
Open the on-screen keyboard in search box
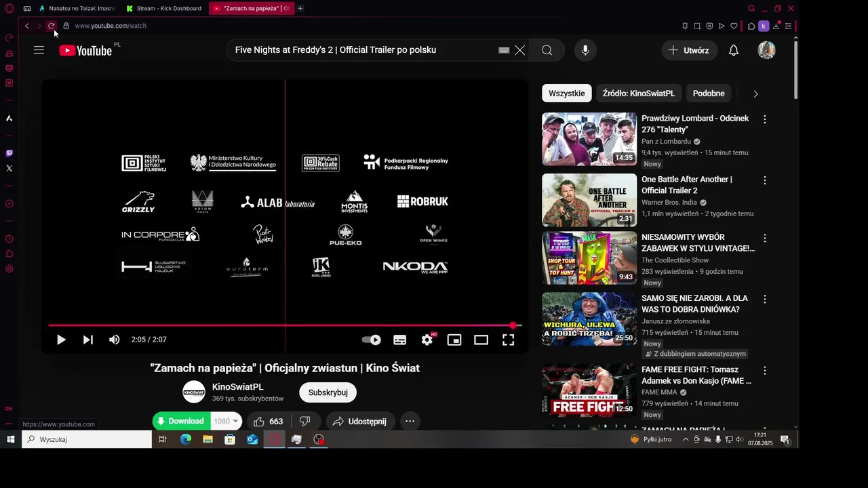(504, 50)
